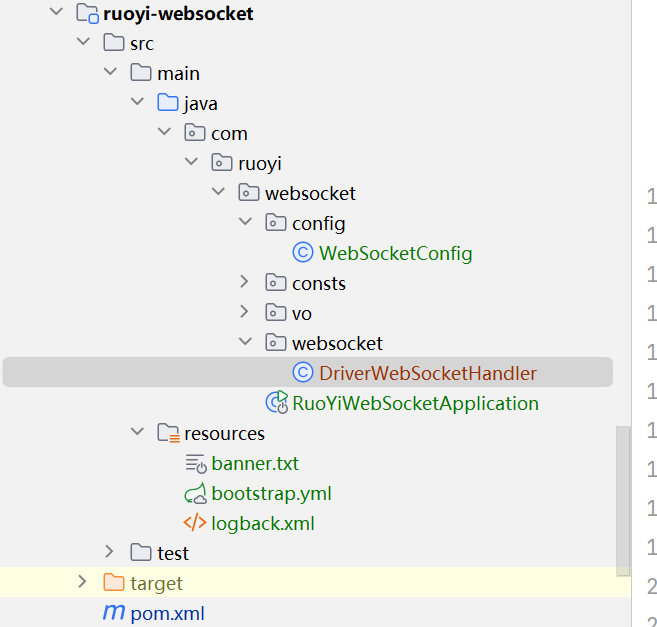Click the WebSocketConfig class icon
Image resolution: width=657 pixels, height=627 pixels.
302,253
